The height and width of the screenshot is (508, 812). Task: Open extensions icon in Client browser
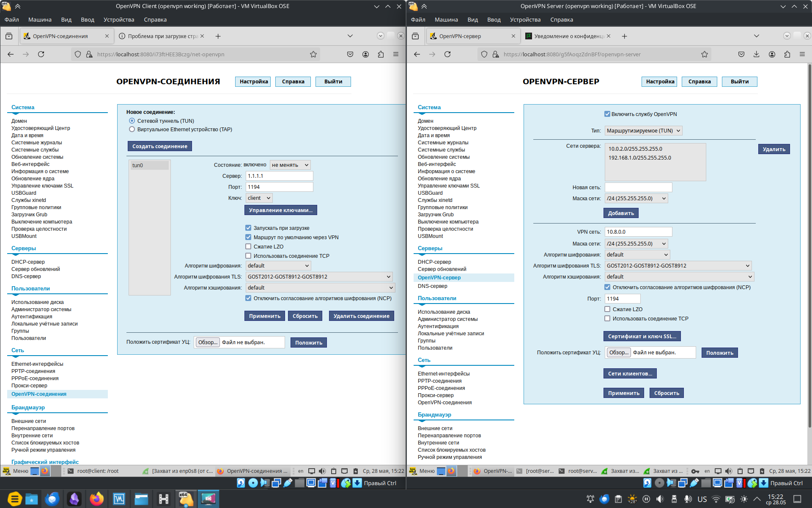(381, 54)
